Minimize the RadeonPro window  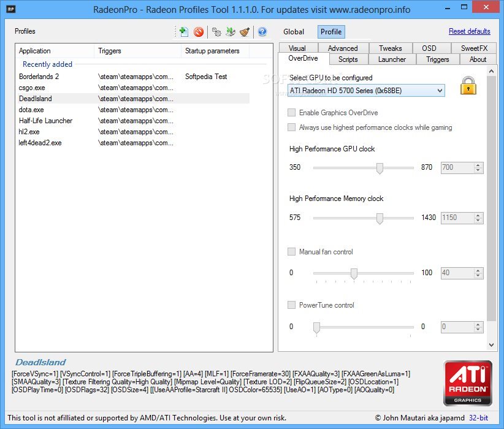pyautogui.click(x=448, y=8)
